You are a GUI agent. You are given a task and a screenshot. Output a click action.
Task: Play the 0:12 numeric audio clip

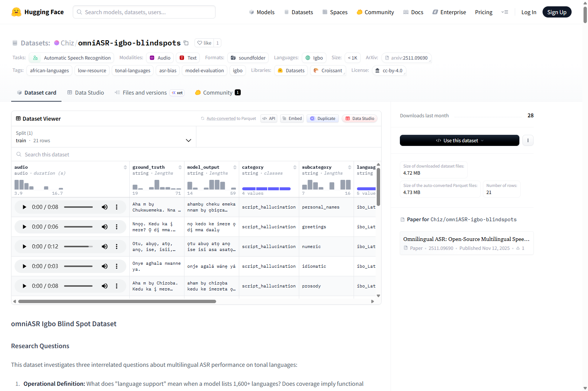coord(25,247)
